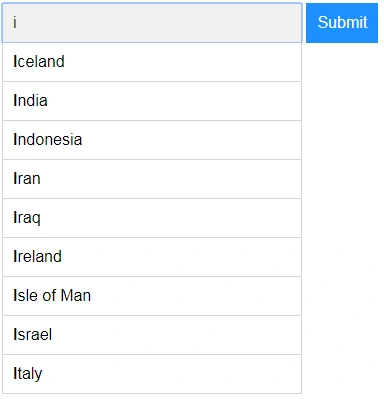Click the last suggestion entry, Italy
The width and height of the screenshot is (384, 399).
click(x=152, y=374)
